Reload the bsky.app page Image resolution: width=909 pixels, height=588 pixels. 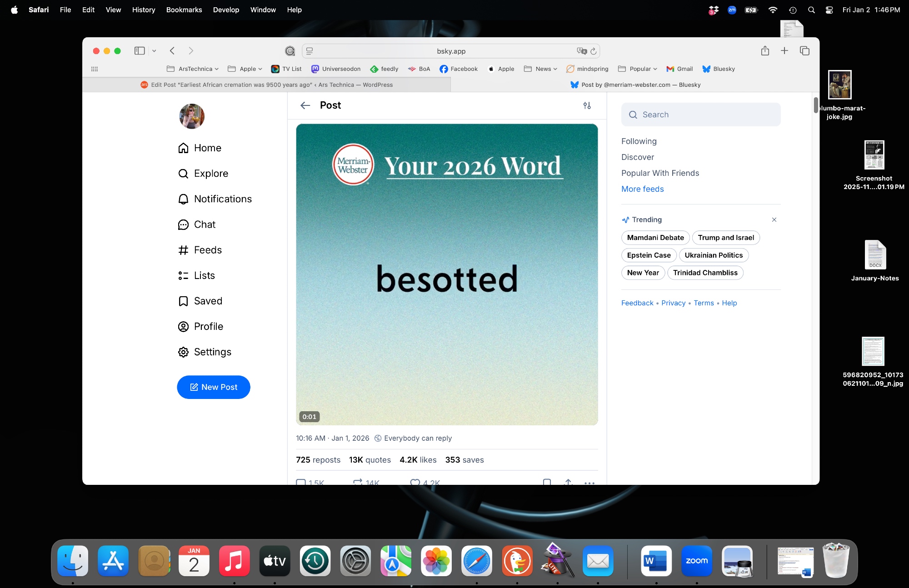(x=593, y=51)
